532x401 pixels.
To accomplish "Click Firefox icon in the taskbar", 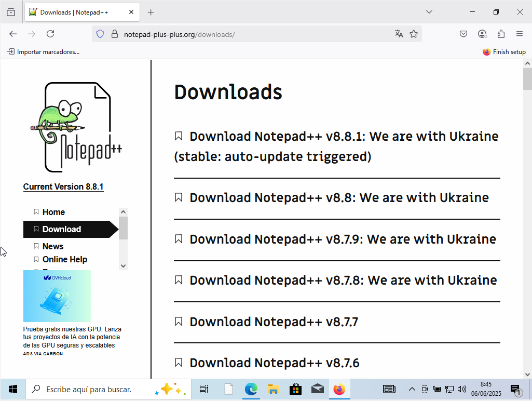I will [x=339, y=389].
